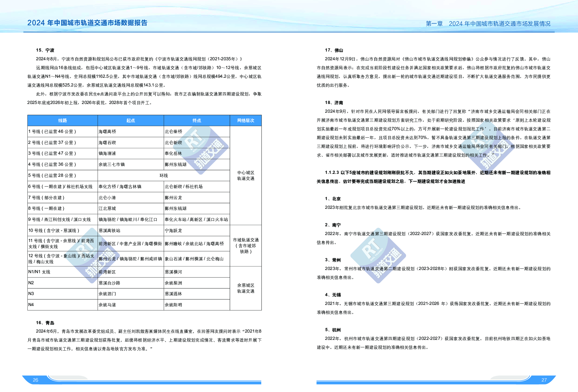Click the merged cell '环线'
The image size is (578, 392).
pos(164,175)
